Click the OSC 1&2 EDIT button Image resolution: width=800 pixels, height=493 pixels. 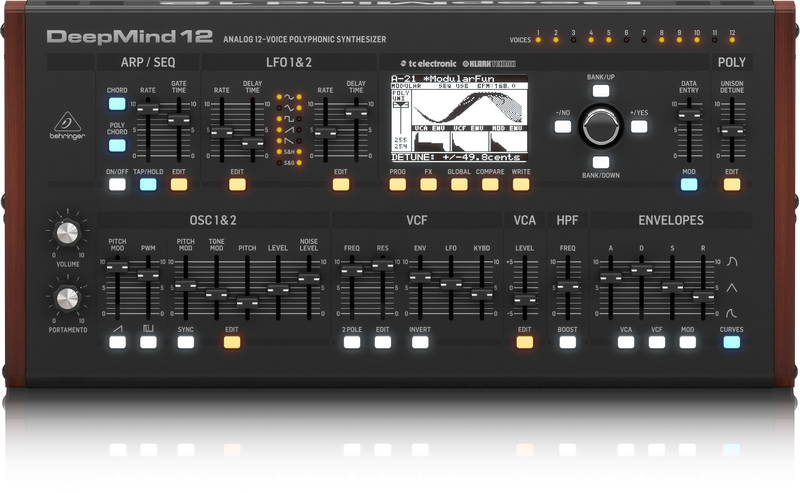(232, 342)
